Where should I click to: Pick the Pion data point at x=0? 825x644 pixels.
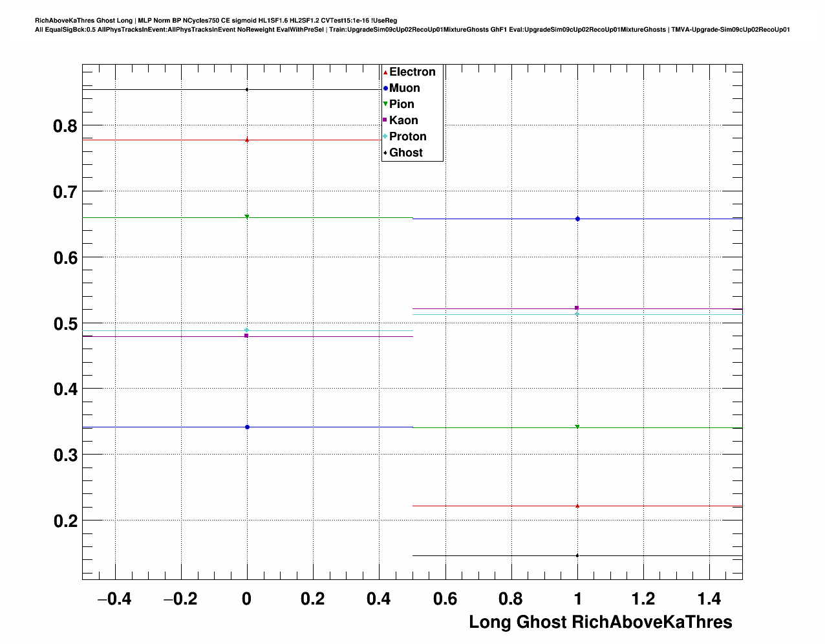(247, 217)
